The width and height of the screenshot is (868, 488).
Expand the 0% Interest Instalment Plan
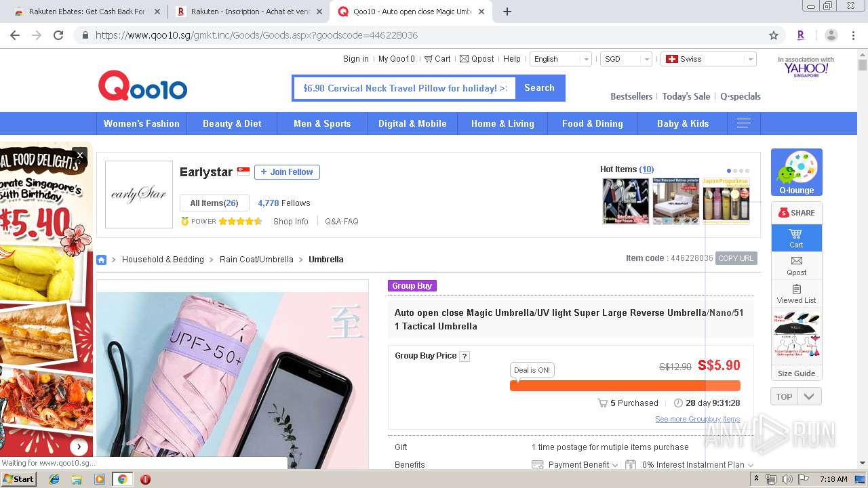coord(690,465)
